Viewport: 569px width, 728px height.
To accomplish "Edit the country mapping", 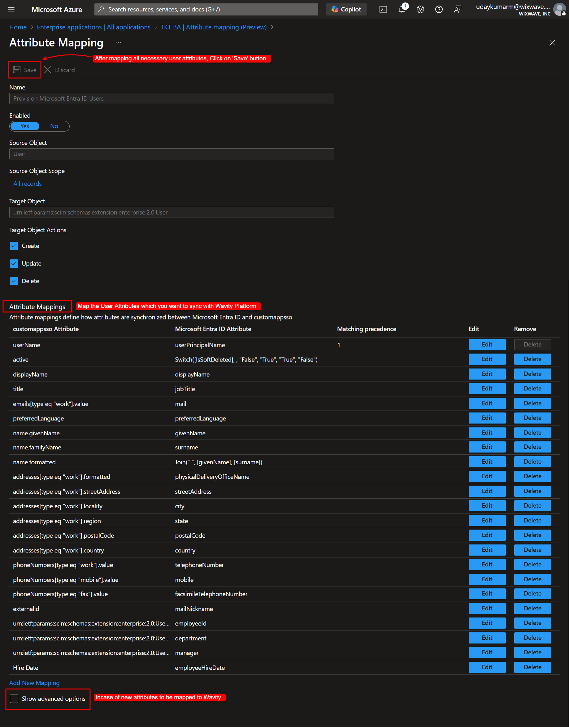I will click(487, 550).
